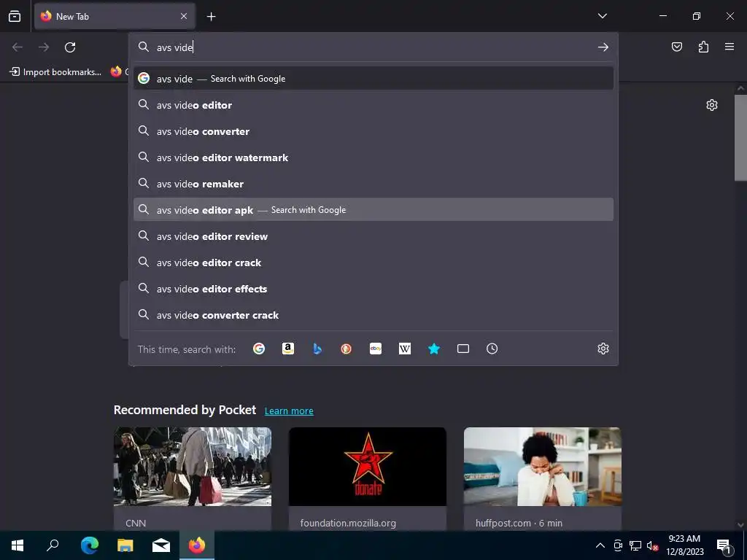747x560 pixels.
Task: Search in open Tabs icon
Action: tap(463, 349)
